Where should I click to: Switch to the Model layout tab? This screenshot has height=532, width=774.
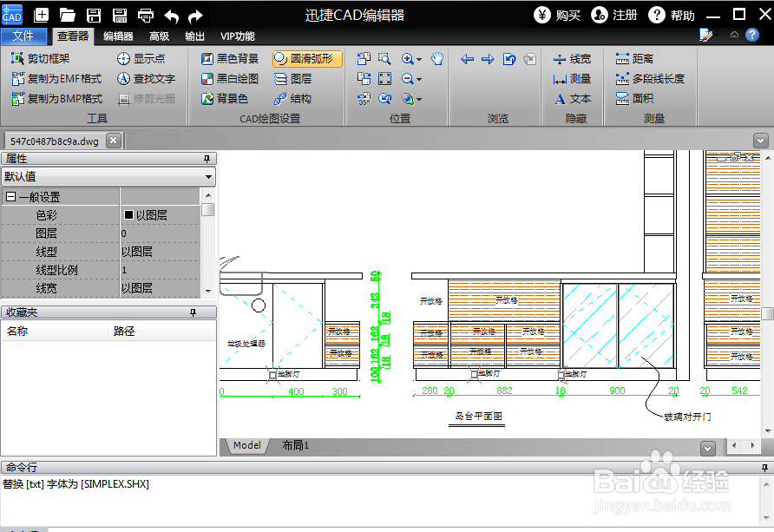click(x=246, y=445)
